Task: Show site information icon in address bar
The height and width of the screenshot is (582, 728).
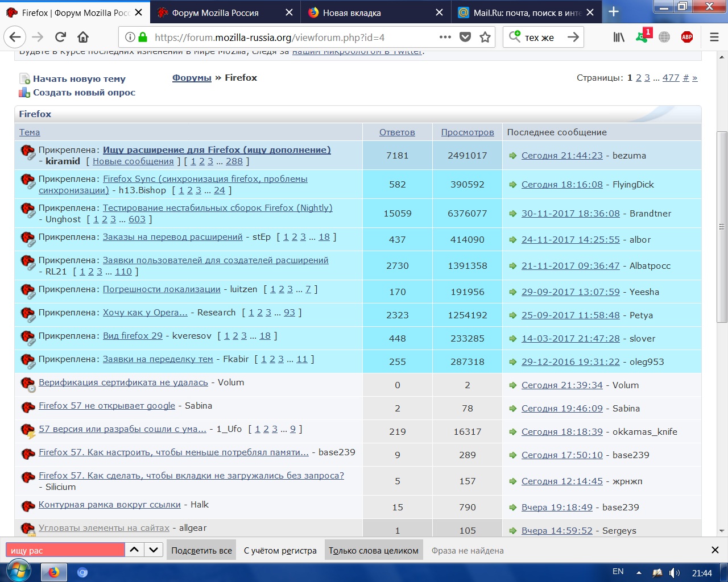Action: 130,37
